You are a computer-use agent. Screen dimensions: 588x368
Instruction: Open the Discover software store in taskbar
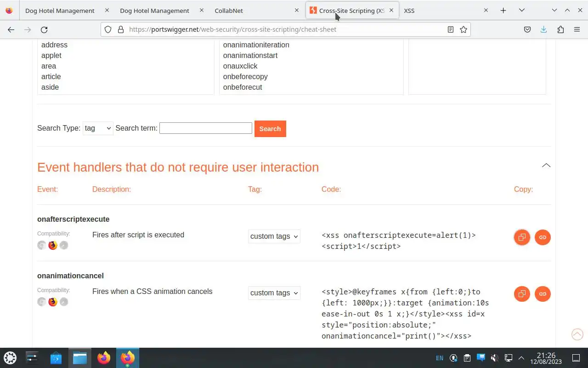56,358
